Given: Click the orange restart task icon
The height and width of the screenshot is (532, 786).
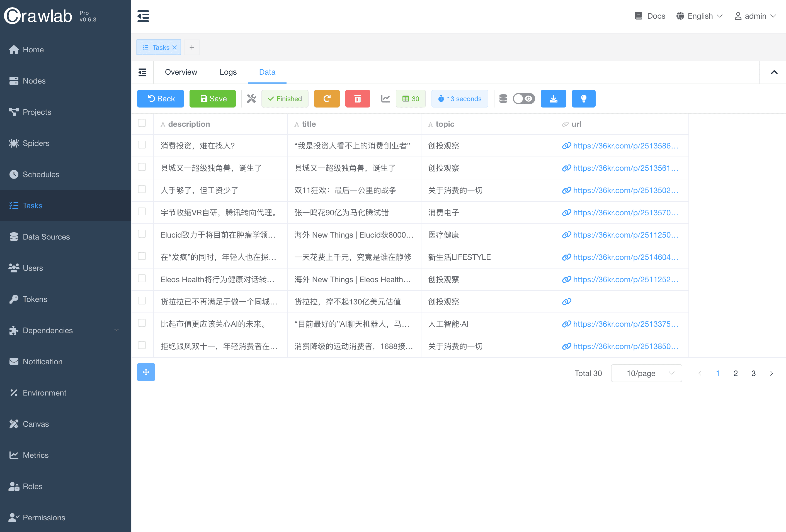Looking at the screenshot, I should [326, 99].
